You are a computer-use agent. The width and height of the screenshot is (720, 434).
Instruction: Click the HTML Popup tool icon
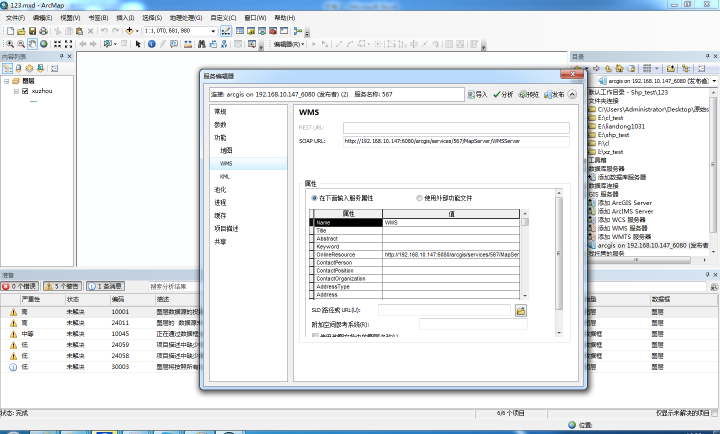point(174,44)
